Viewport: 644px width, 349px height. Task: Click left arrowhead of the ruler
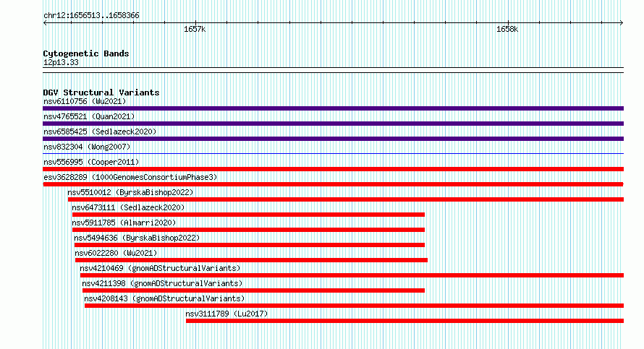pos(45,23)
